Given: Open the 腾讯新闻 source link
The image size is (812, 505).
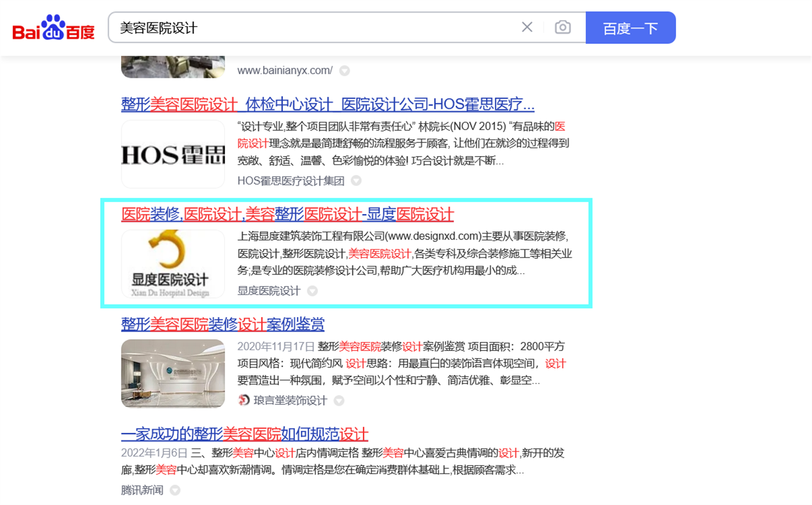Looking at the screenshot, I should tap(142, 490).
